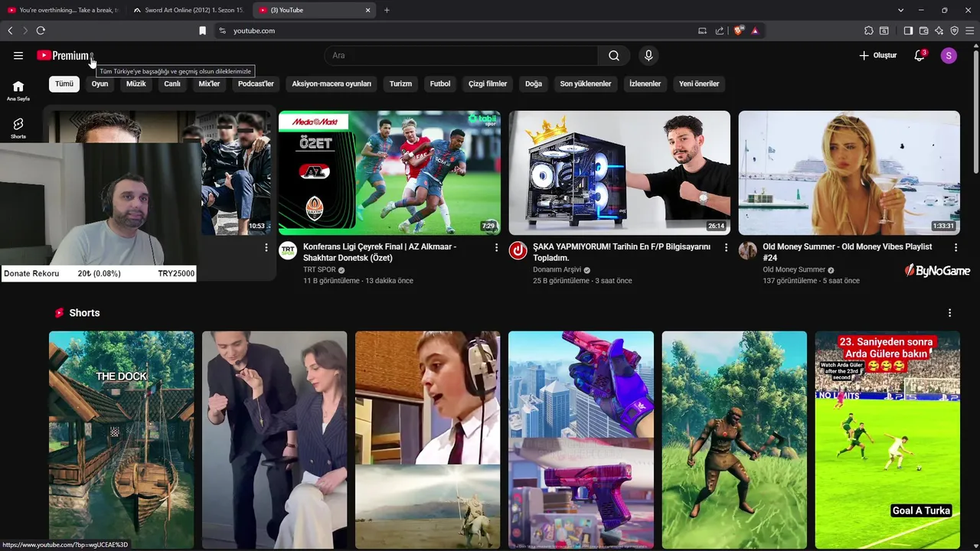Click the bookmark icon in the address bar
Viewport: 980px width, 551px height.
[202, 31]
